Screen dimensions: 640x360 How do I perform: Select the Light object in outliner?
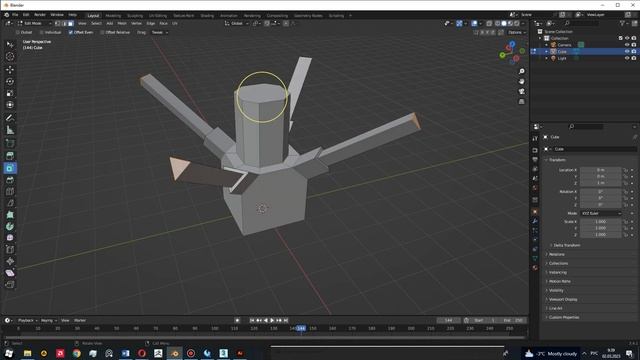click(562, 58)
